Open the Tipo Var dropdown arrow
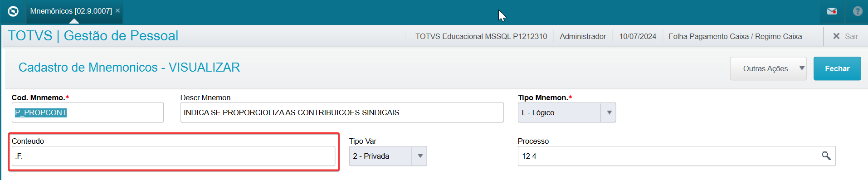868x180 pixels. pos(420,156)
